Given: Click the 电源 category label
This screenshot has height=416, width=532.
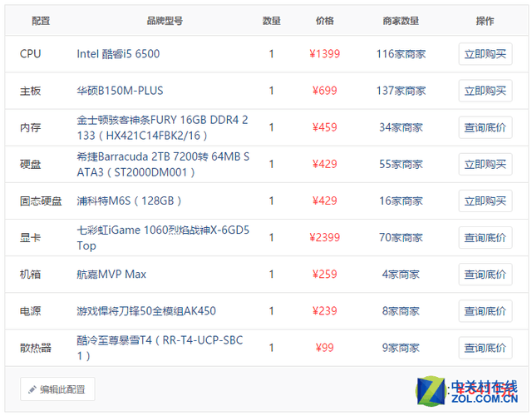Looking at the screenshot, I should 30,310.
